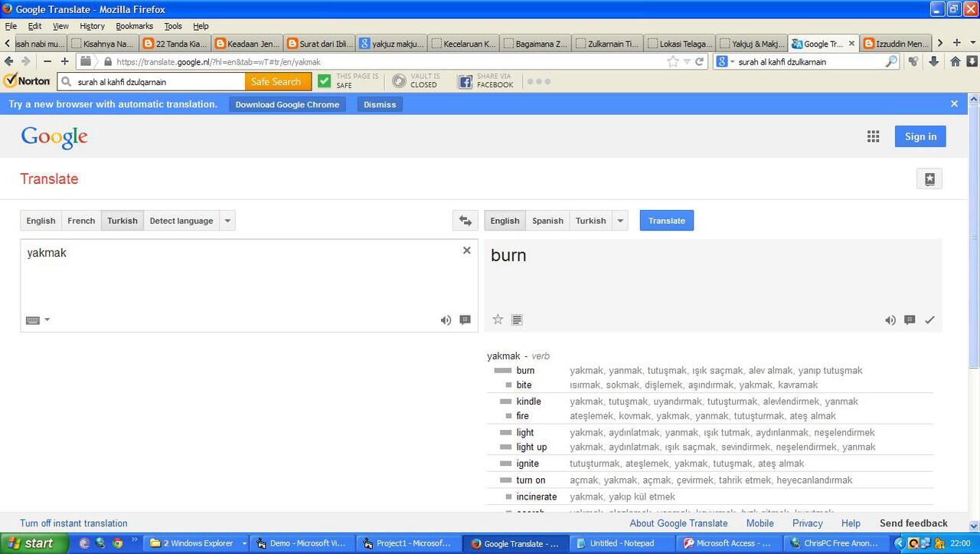Switch to Untitled - Notepad in taskbar

tap(622, 543)
